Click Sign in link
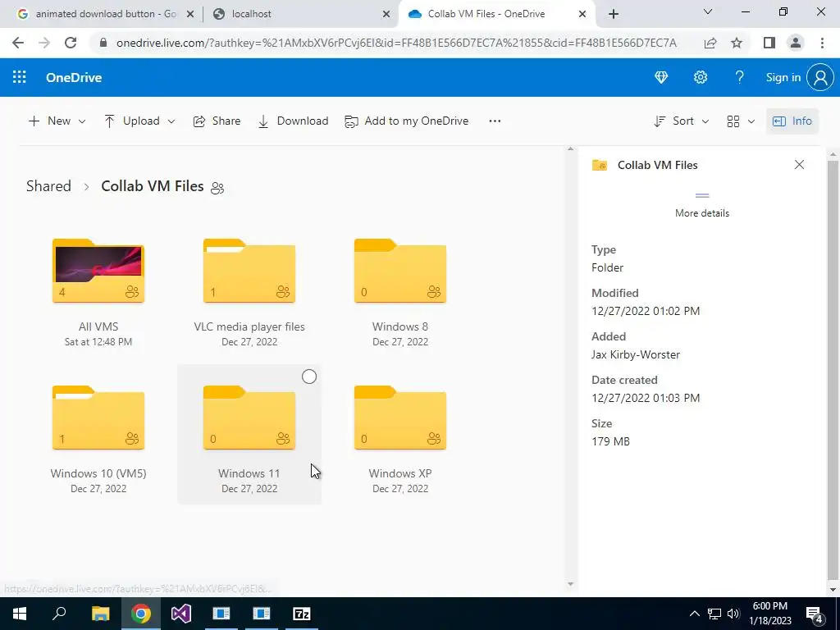 click(x=783, y=77)
